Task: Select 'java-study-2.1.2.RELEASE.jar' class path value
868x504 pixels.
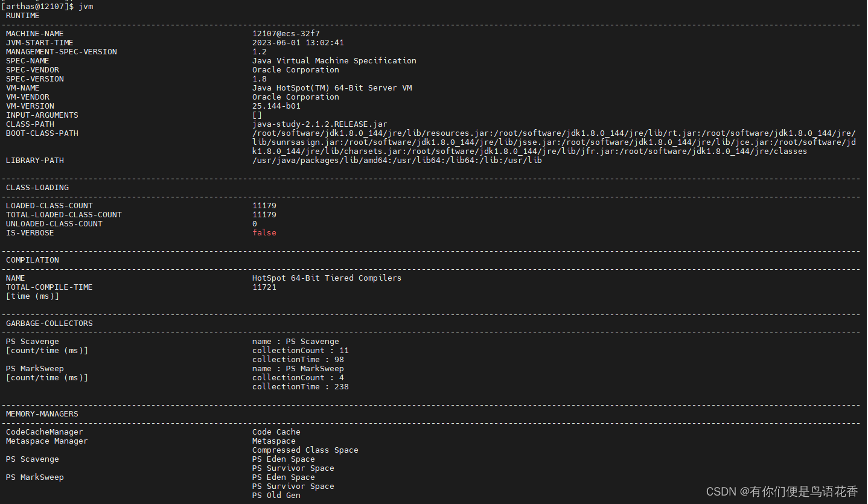Action: (320, 124)
